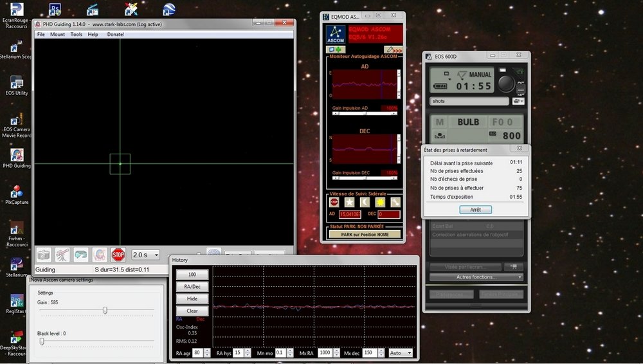The width and height of the screenshot is (643, 364).
Task: Click the Arrêt button
Action: pos(475,210)
